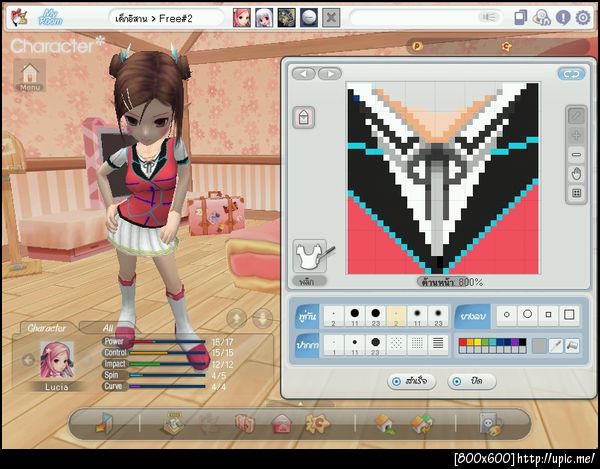Select the eyedropper tool

click(556, 346)
